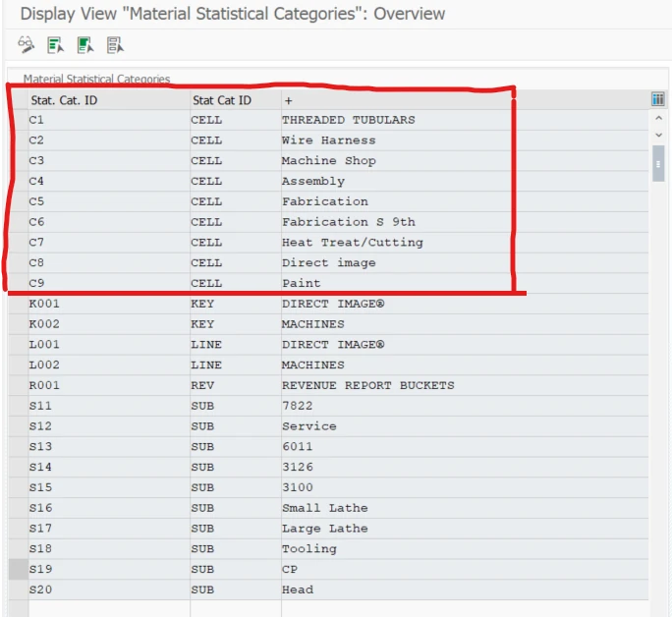Click the Tooling description cell
The height and width of the screenshot is (617, 672).
(465, 549)
